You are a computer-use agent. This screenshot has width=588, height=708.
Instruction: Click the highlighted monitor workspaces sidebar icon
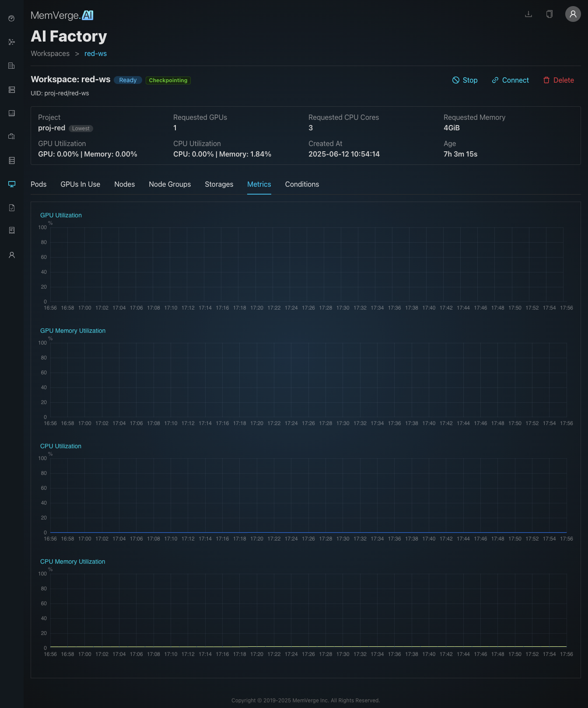[12, 184]
